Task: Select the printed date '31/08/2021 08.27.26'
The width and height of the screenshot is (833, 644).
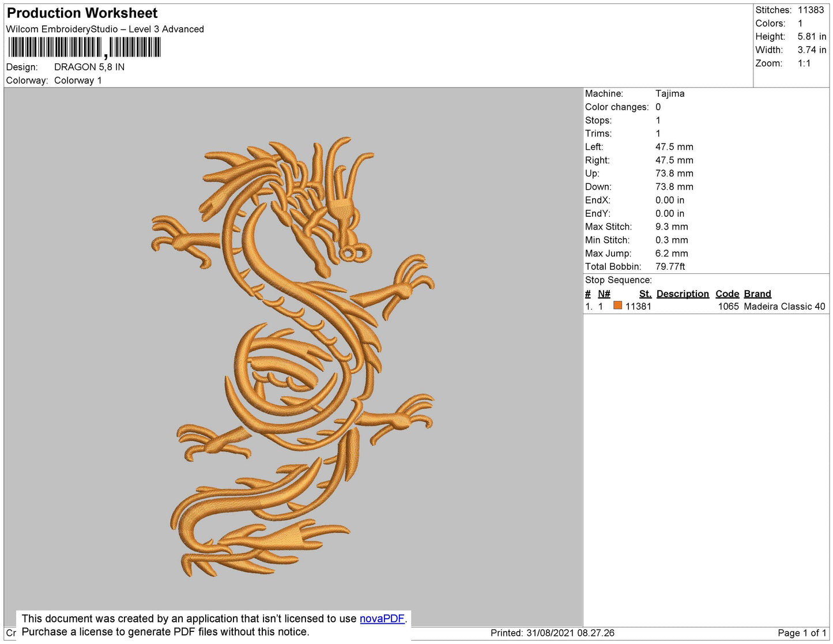Action: tap(570, 633)
